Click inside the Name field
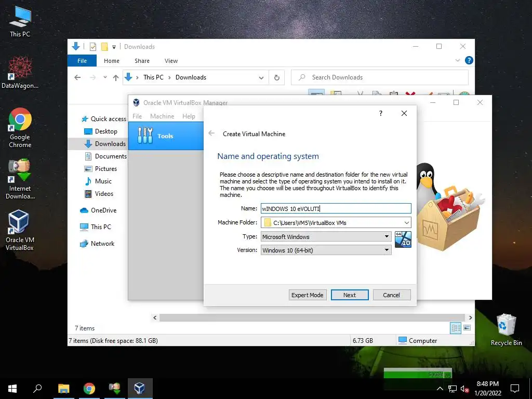Screen dimensions: 532x399 [336, 208]
